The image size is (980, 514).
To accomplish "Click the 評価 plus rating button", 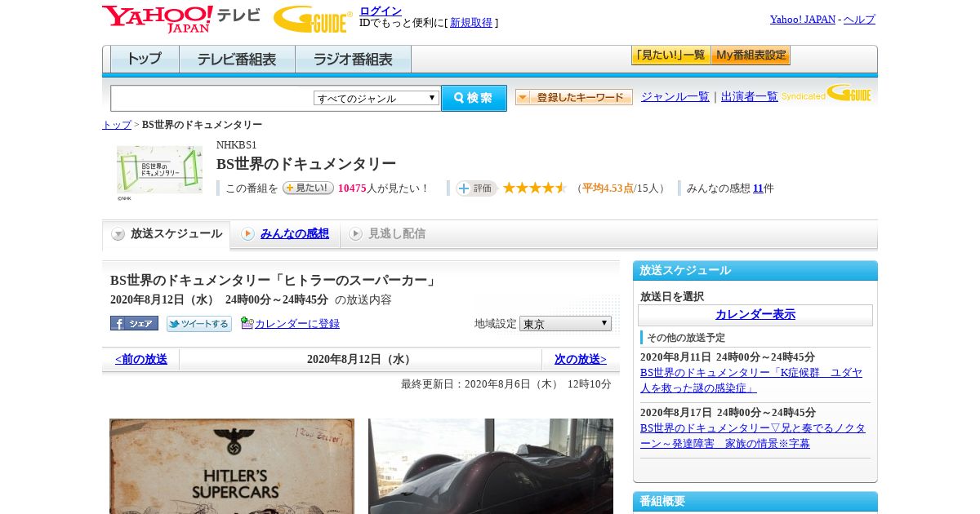I will (x=477, y=188).
